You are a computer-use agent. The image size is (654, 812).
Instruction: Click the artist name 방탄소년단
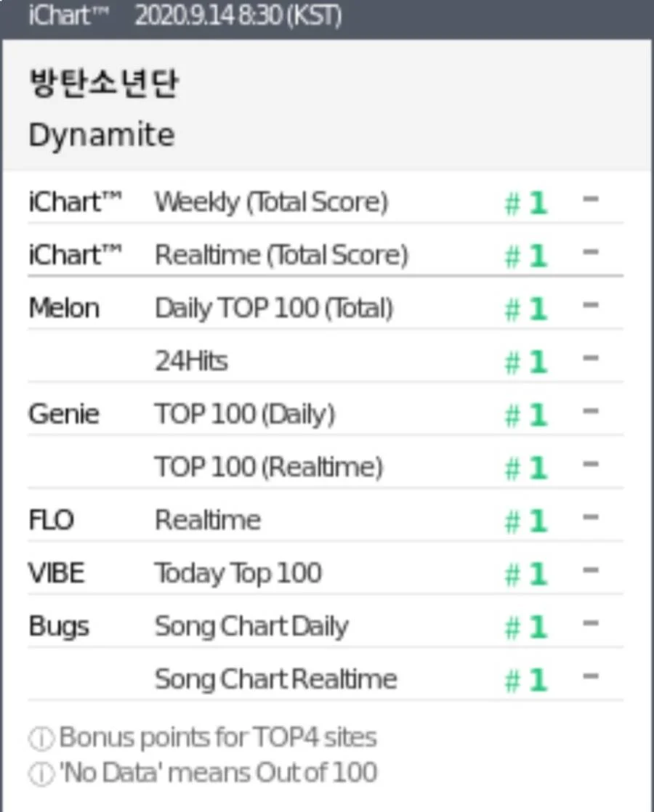pos(104,83)
